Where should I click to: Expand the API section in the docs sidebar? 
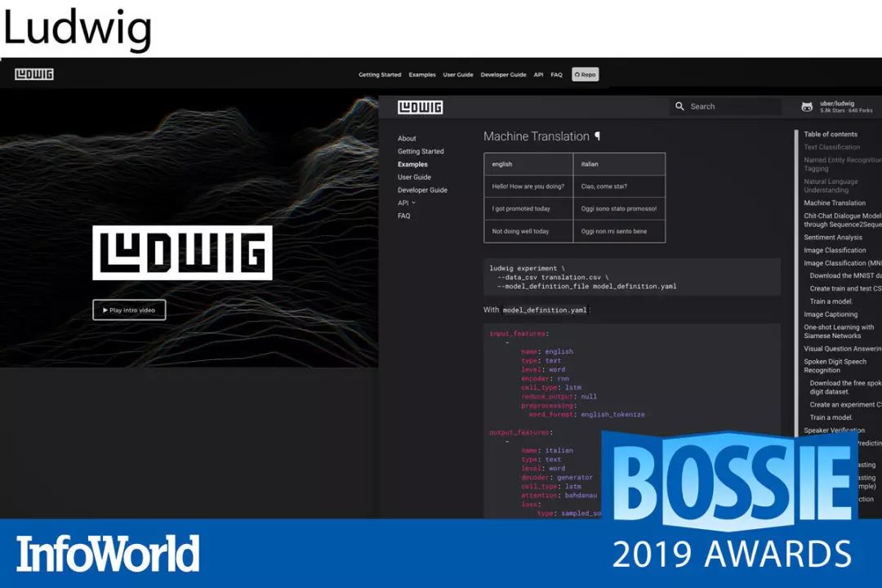pos(406,203)
